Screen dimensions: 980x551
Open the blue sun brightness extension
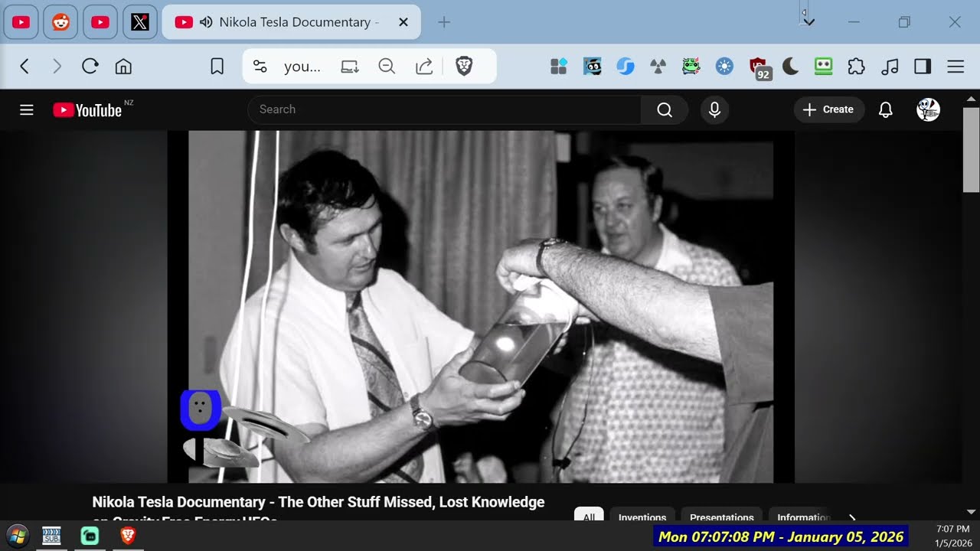pos(724,67)
